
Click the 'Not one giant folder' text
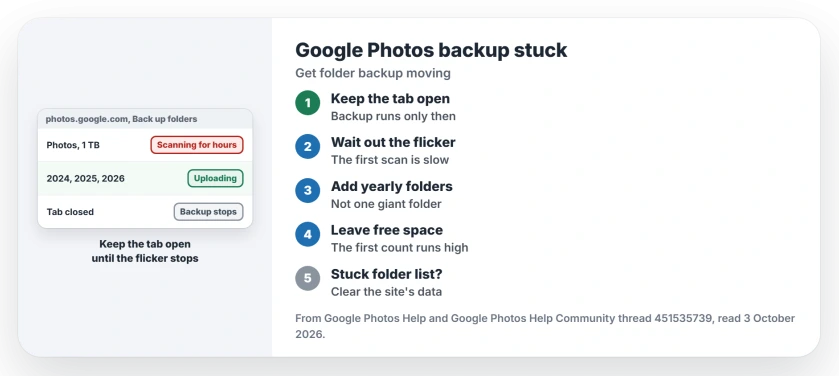click(386, 204)
